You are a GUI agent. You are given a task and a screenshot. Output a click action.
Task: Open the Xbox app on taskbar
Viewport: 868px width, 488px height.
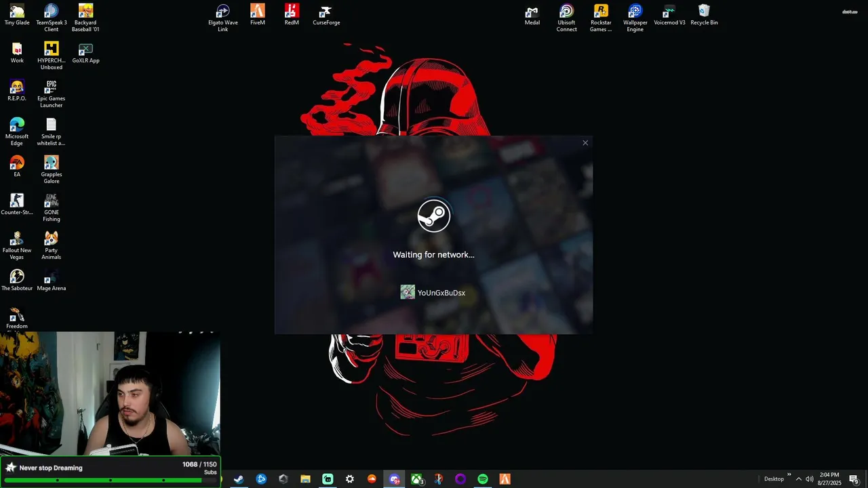click(x=416, y=479)
